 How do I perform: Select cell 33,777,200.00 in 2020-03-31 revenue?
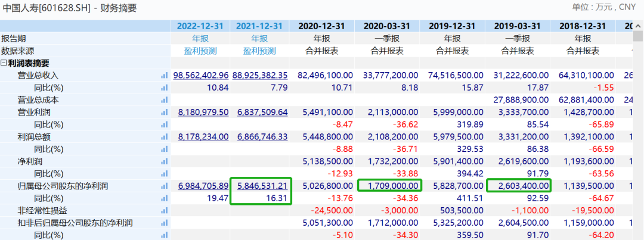[391, 76]
